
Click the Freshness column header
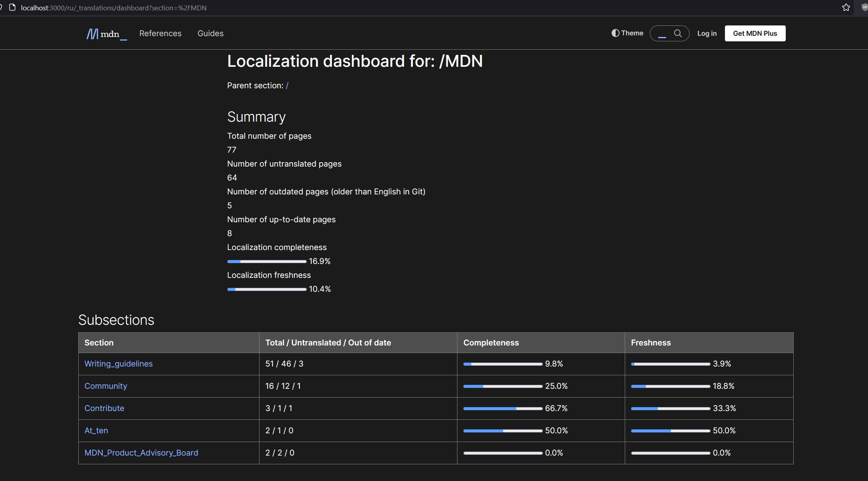[x=709, y=343]
